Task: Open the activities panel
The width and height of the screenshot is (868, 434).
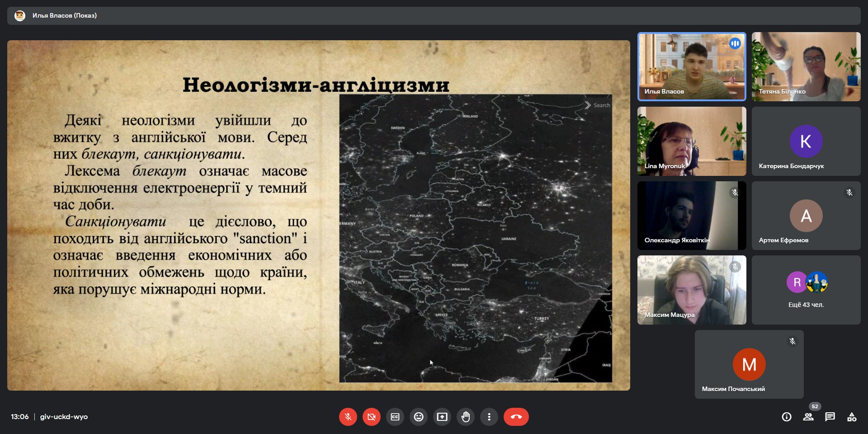Action: 852,417
